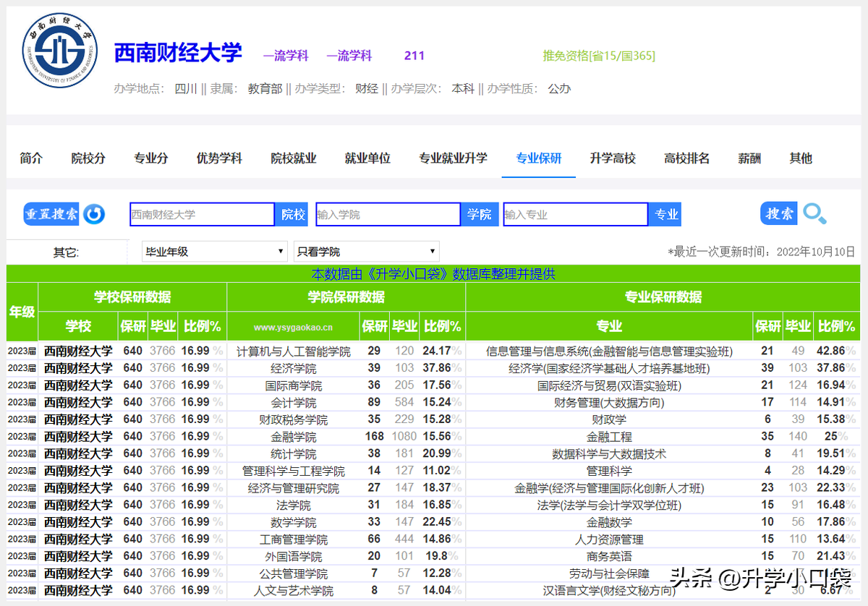
Task: Click the Southwestern University of Finance logo
Action: (59, 51)
